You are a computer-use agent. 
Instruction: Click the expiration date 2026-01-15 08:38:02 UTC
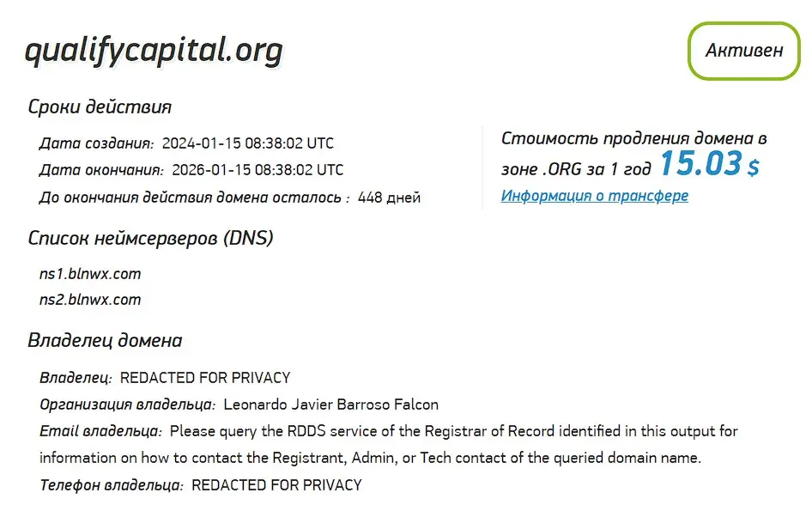(x=259, y=169)
